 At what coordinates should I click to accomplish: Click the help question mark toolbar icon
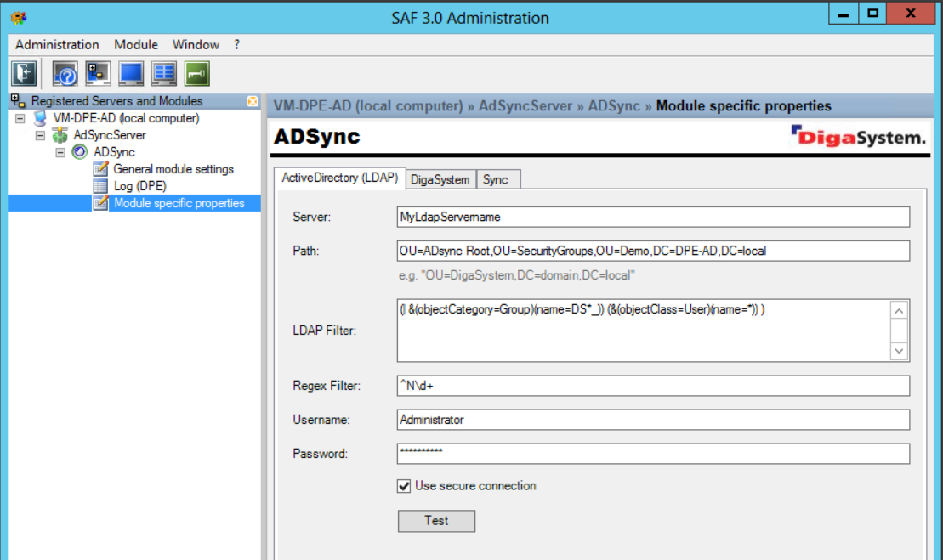65,74
